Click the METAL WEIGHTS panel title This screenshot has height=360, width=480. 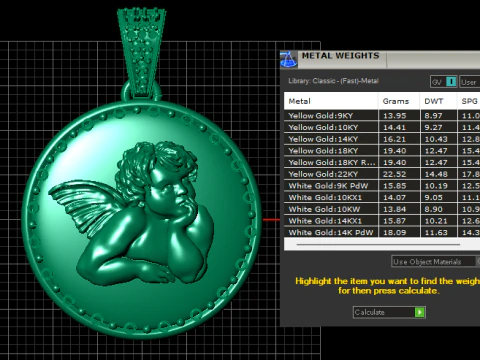[x=340, y=56]
